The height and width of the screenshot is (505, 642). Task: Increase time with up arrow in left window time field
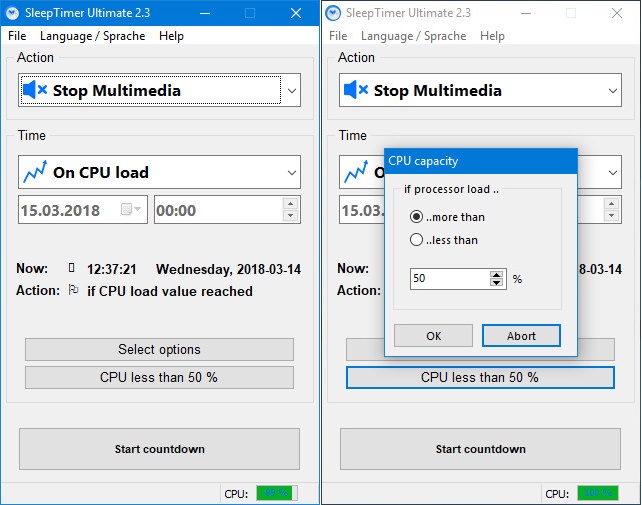290,204
